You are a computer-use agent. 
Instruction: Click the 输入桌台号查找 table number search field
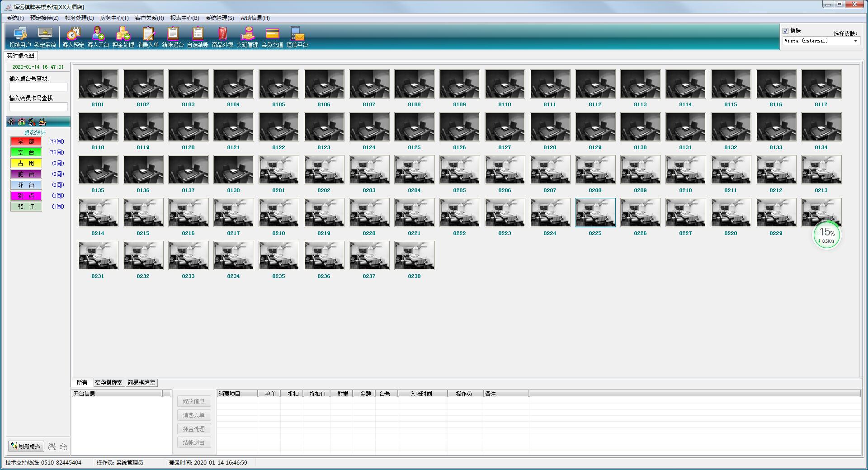pyautogui.click(x=38, y=87)
